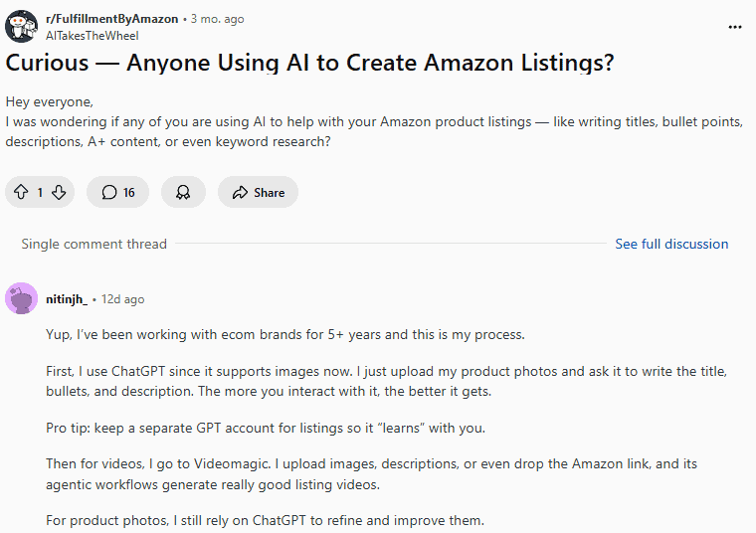The height and width of the screenshot is (533, 756).
Task: Click the Single comment thread label
Action: coord(94,244)
